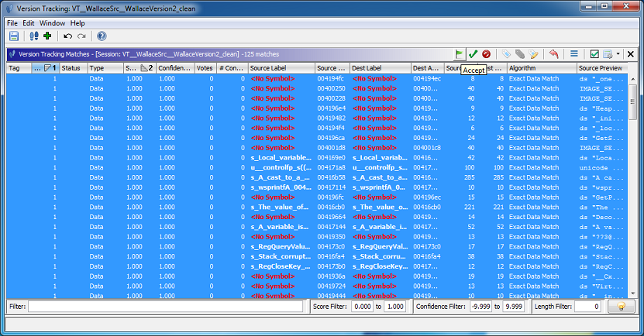
Task: Click the Redo arrow in main toolbar
Action: coord(81,36)
